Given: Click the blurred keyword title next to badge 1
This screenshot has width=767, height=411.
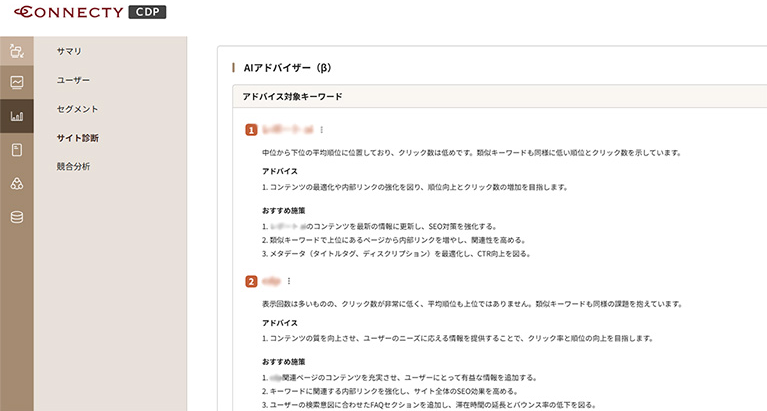Looking at the screenshot, I should [288, 130].
